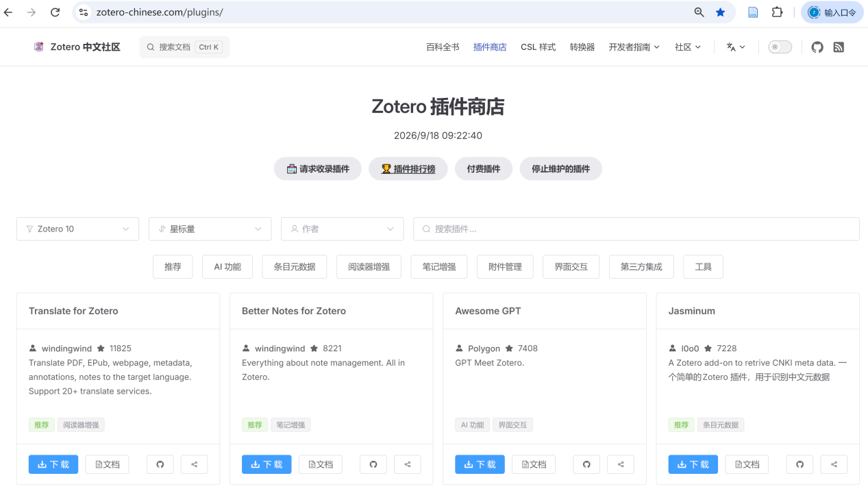Click the blue document extension icon
The width and height of the screenshot is (868, 493).
pos(753,12)
